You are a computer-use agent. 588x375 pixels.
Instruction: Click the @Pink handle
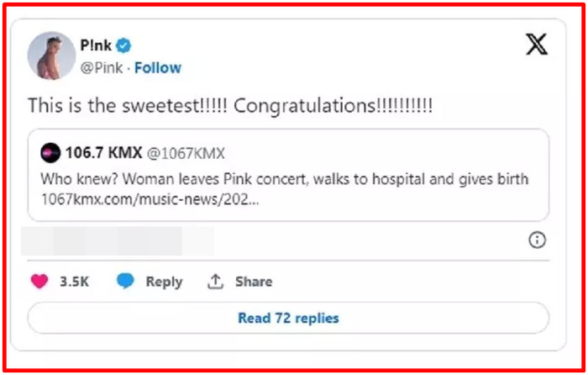[x=102, y=68]
